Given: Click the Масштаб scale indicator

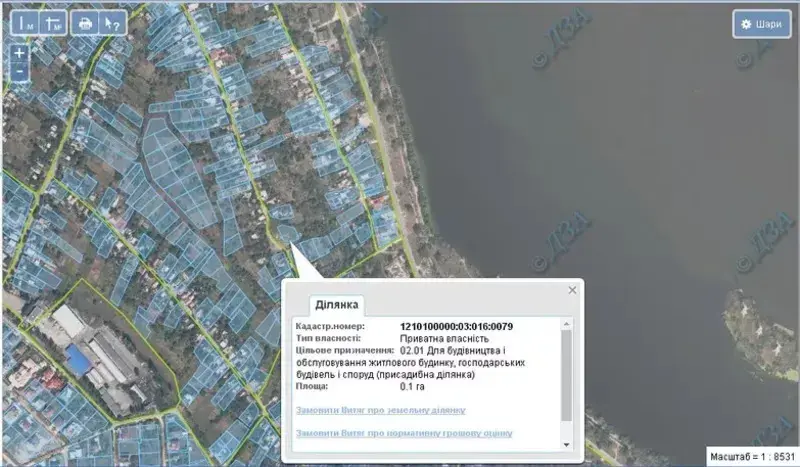Looking at the screenshot, I should (x=751, y=456).
